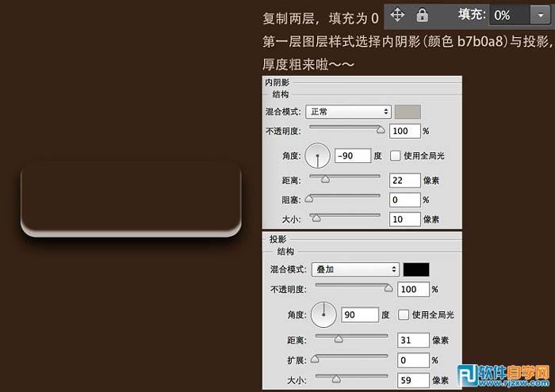Pick the gray inner shadow color swatch
The image size is (555, 392).
click(408, 112)
